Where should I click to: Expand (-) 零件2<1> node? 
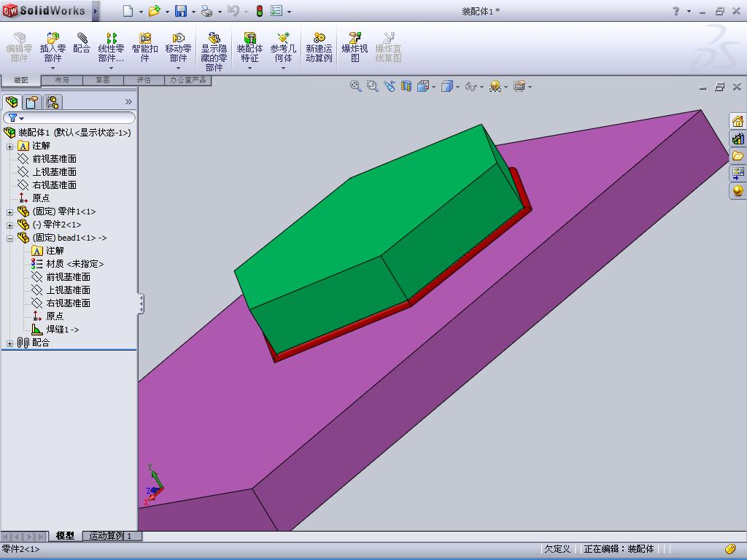(x=9, y=225)
